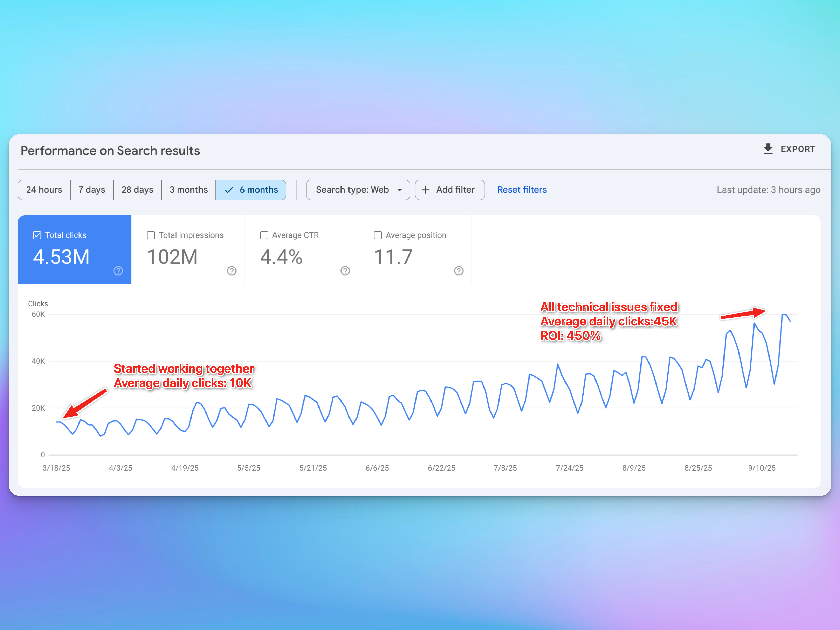840x630 pixels.
Task: Open the Search type: Web dropdown
Action: (x=358, y=190)
